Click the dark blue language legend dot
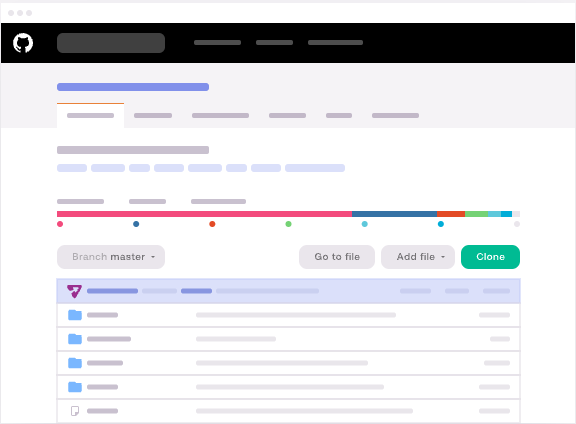This screenshot has height=424, width=576. click(x=136, y=224)
